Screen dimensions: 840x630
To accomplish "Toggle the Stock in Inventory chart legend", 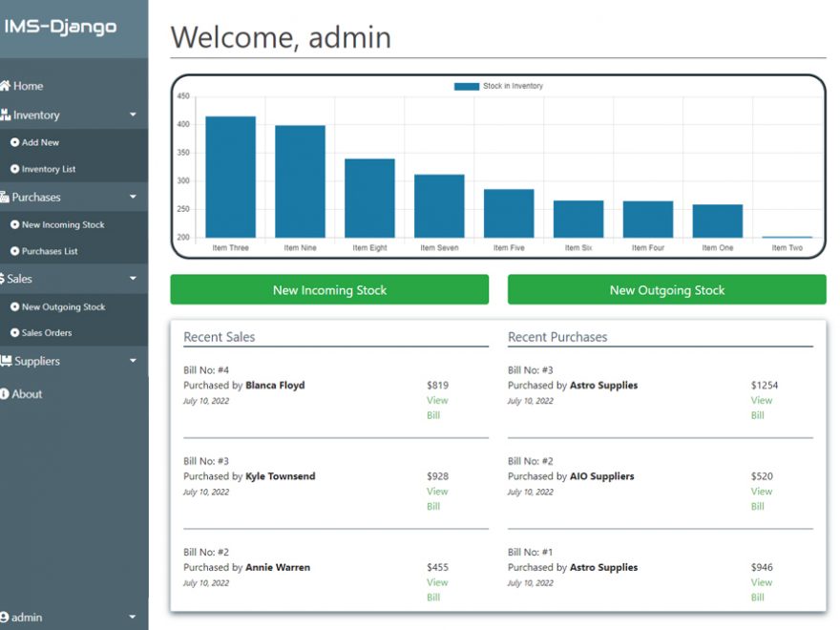I will [x=498, y=85].
